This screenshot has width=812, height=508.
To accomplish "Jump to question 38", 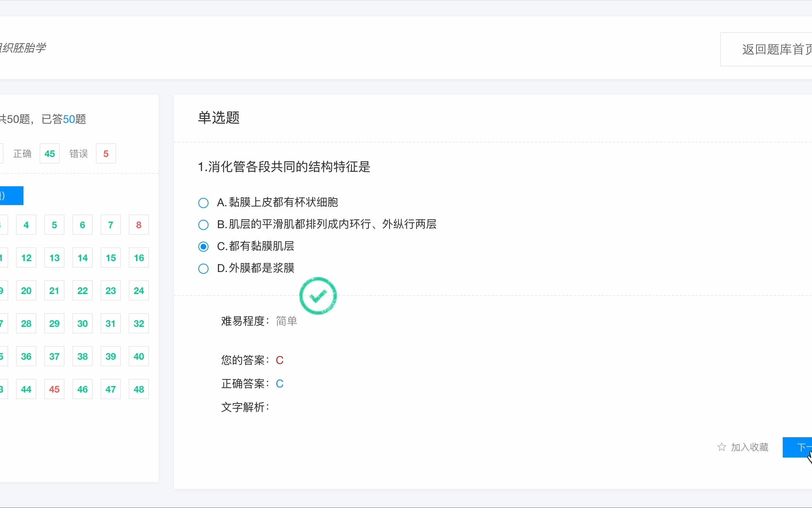I will 83,357.
